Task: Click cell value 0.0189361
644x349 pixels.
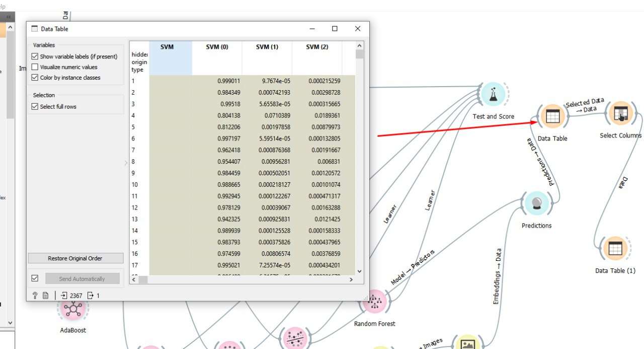Action: [x=317, y=115]
